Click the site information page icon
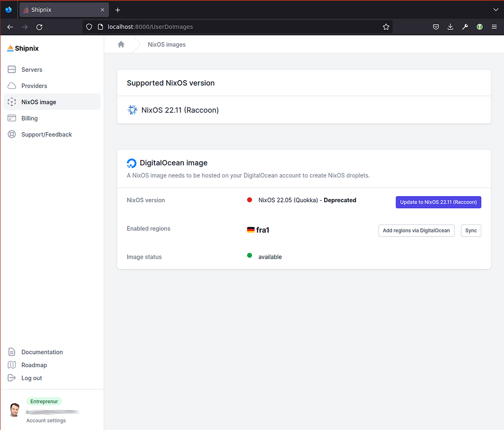Image resolution: width=504 pixels, height=430 pixels. tap(100, 27)
